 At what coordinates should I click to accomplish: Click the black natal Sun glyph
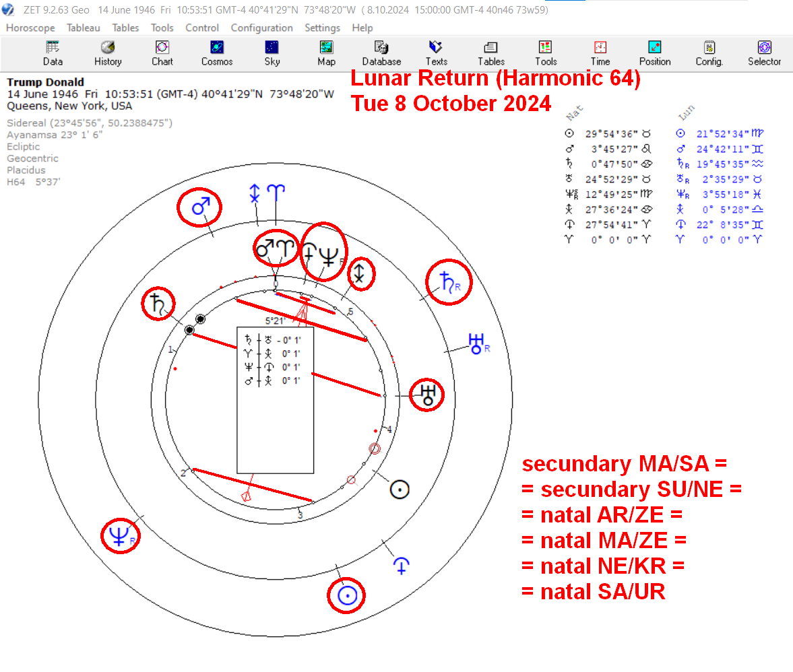(x=400, y=489)
